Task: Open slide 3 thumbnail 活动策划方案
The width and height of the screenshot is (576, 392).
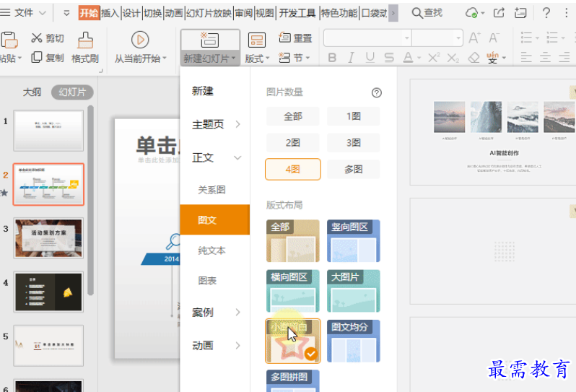Action: 48,238
